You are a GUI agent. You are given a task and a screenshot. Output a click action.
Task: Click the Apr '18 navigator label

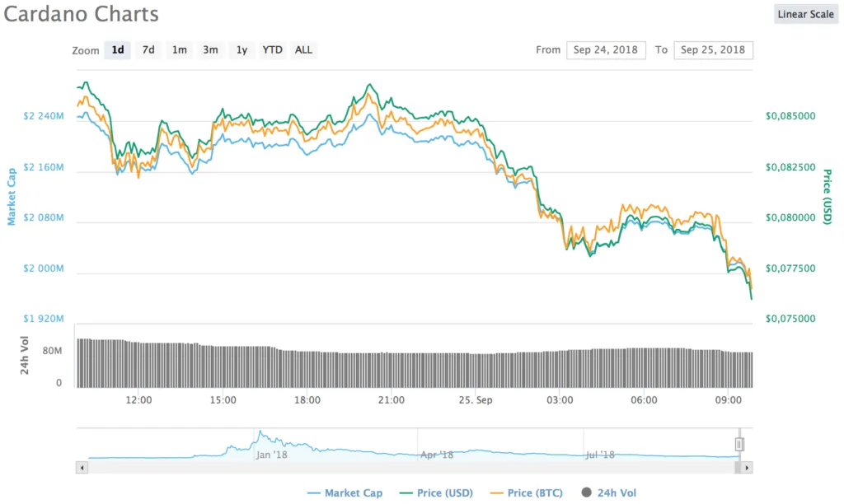(x=437, y=455)
